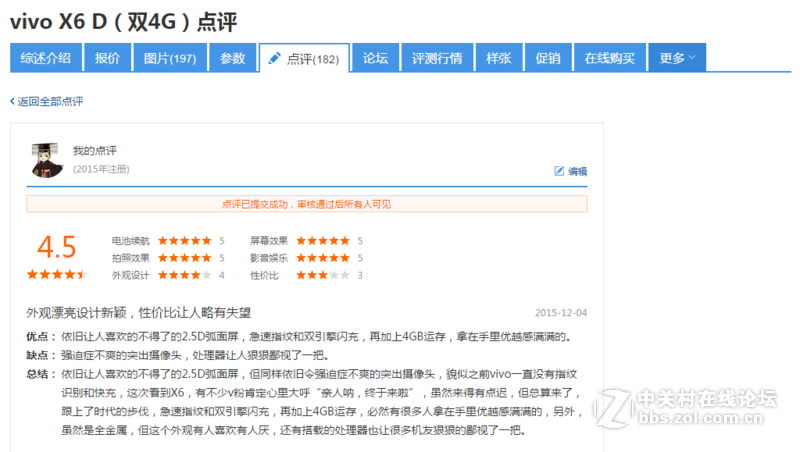Open the 图片(197) tab
This screenshot has height=452, width=800.
[x=170, y=58]
